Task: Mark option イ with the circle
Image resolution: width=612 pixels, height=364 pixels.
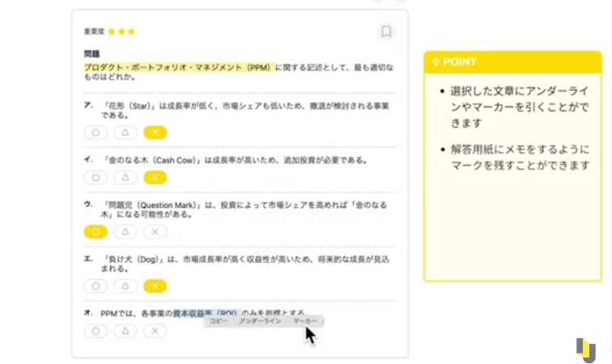Action: [96, 177]
